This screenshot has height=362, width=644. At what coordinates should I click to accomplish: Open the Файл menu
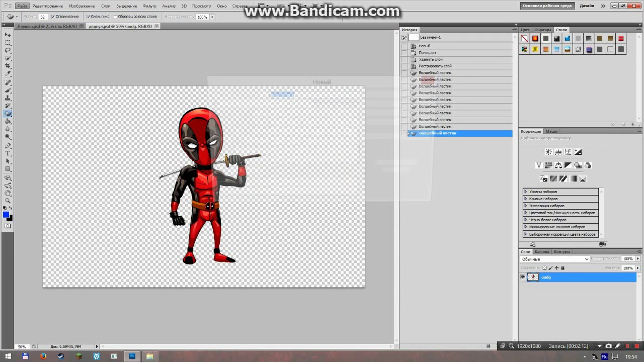[x=21, y=6]
